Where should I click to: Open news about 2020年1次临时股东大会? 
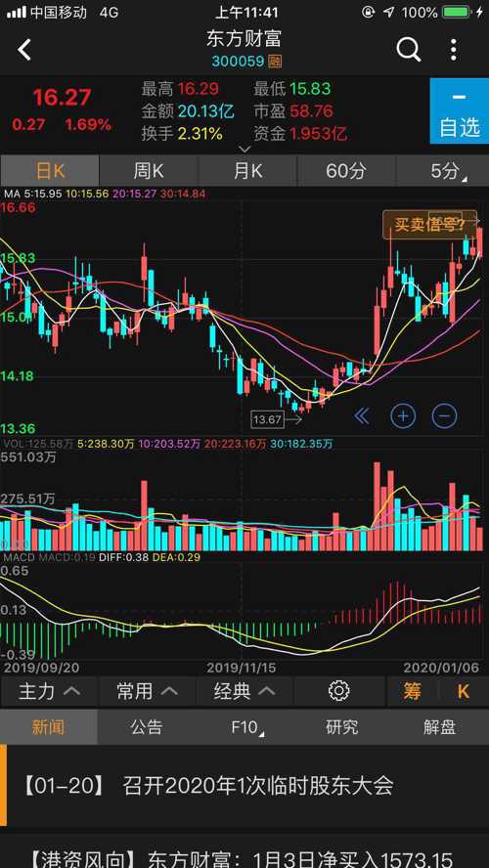click(244, 786)
